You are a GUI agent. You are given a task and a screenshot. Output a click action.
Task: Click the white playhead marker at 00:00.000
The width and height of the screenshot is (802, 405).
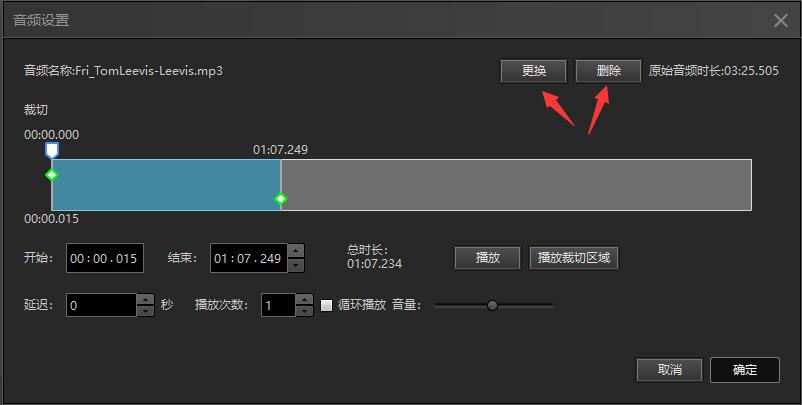point(52,150)
